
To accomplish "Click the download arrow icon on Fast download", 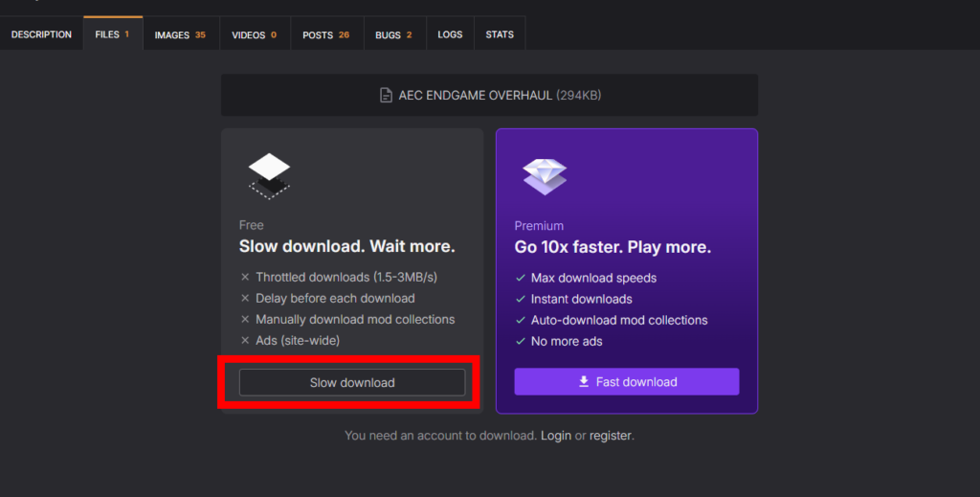I will [584, 382].
